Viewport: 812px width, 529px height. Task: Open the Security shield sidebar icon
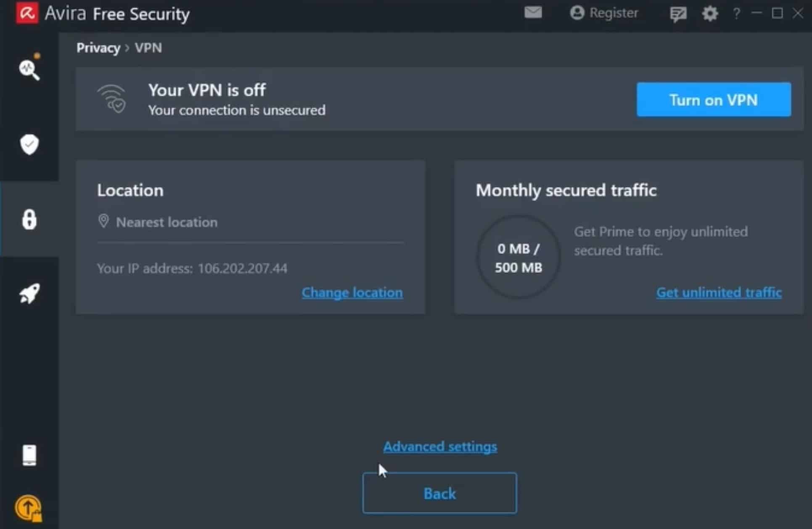[x=29, y=144]
